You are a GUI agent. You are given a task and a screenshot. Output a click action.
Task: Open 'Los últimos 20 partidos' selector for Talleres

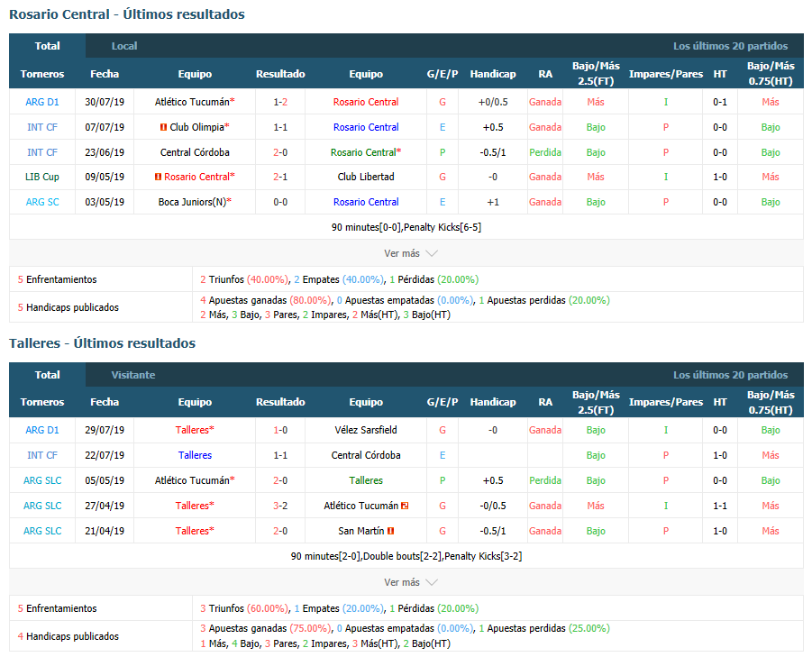[x=730, y=375]
